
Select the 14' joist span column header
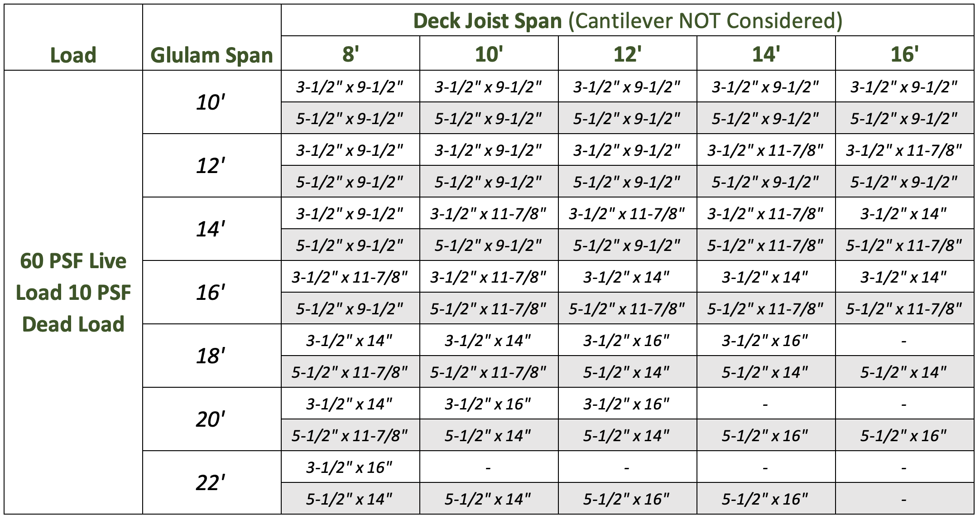766,54
